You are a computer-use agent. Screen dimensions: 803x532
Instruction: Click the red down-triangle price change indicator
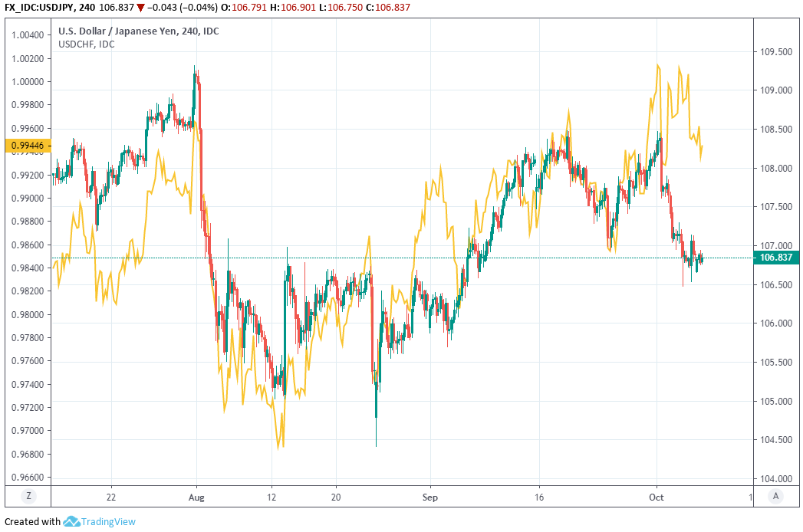140,7
